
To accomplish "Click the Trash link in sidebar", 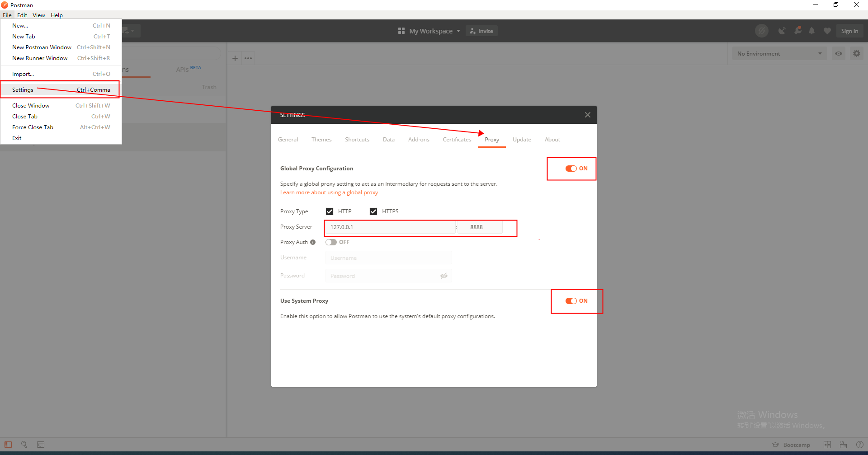I will tap(209, 87).
